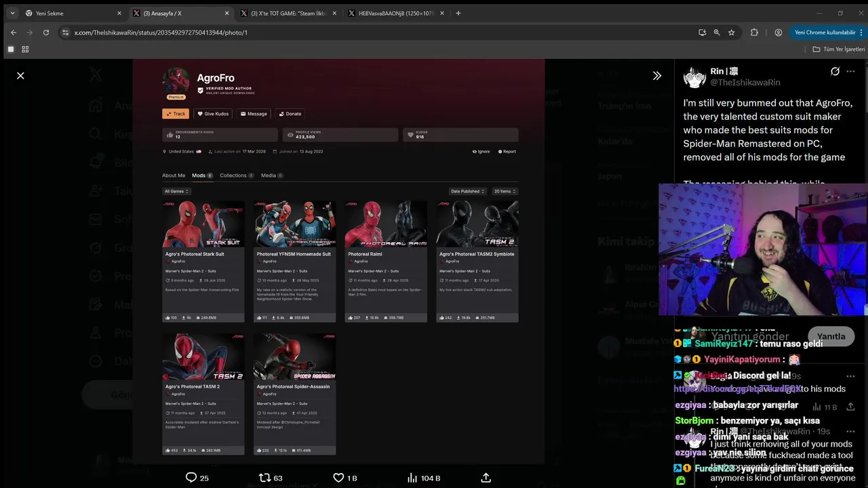Open the zoom magnifier icon in address bar

coord(717,32)
